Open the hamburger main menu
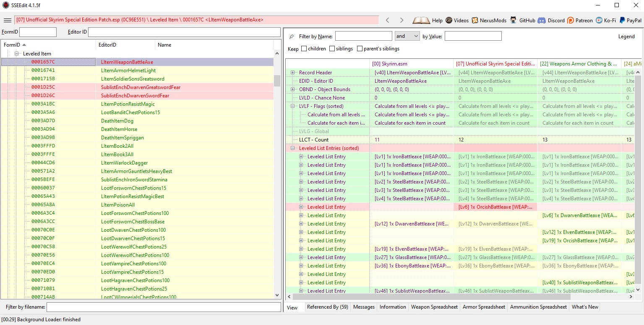Image resolution: width=644 pixels, height=325 pixels. [7, 20]
